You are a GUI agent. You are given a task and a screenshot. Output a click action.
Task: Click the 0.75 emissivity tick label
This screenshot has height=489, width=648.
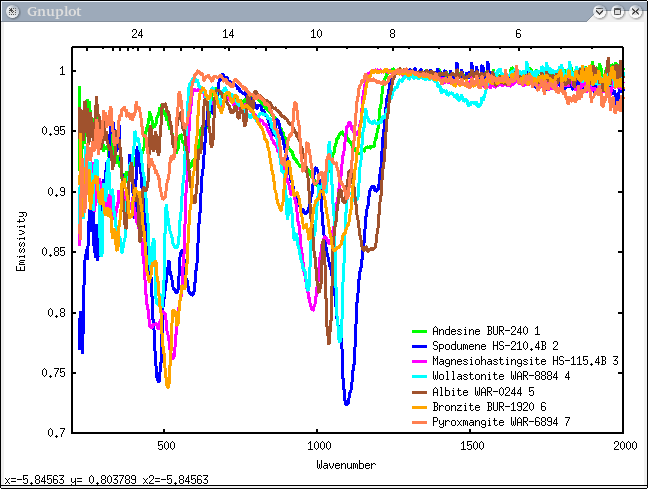click(x=53, y=373)
